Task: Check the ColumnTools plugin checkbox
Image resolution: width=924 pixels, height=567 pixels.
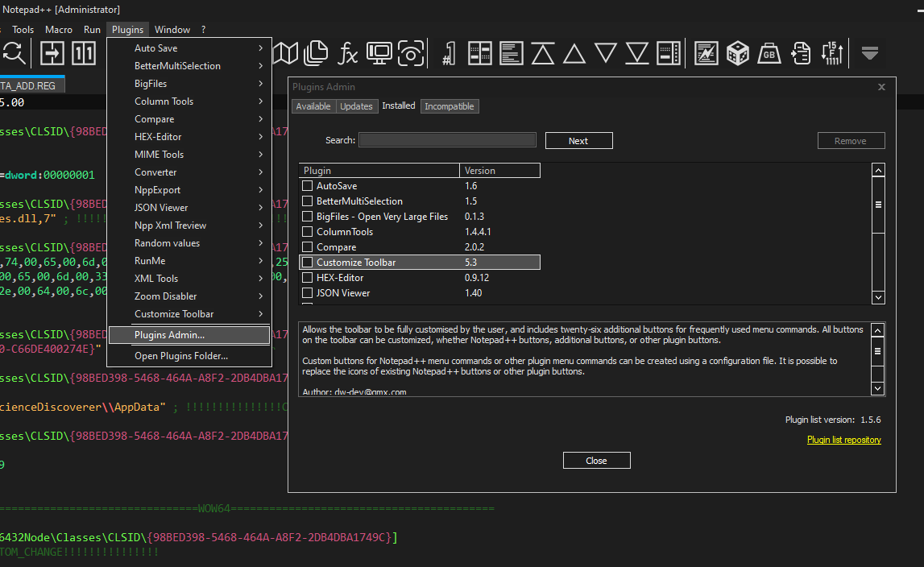Action: pos(307,232)
